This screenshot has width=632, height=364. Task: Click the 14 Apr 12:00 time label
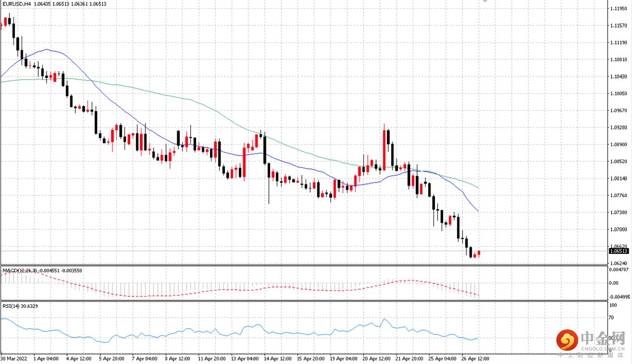tap(277, 359)
